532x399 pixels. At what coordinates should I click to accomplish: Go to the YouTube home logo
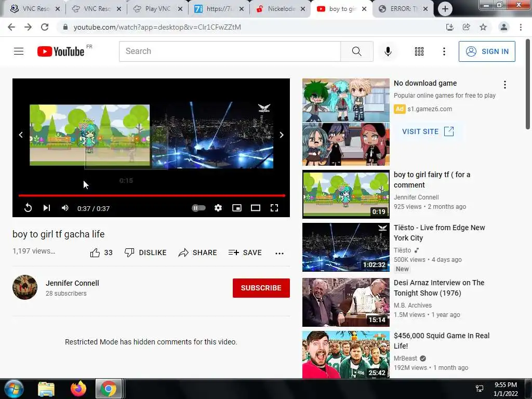pyautogui.click(x=61, y=51)
